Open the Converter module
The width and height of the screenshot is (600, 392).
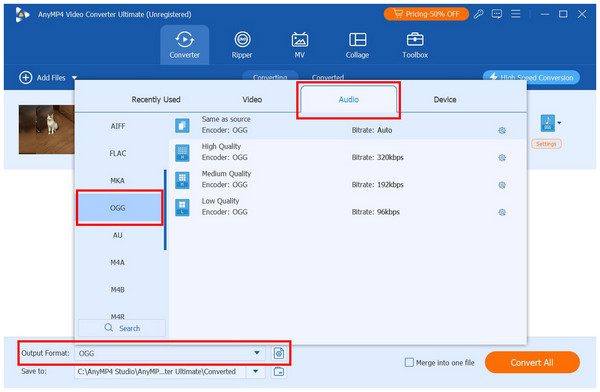184,45
